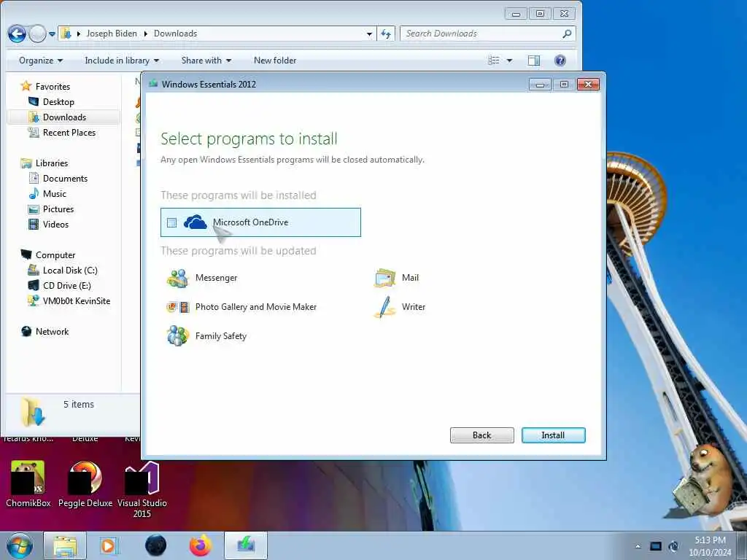
Task: Open the Organize menu
Action: point(41,61)
